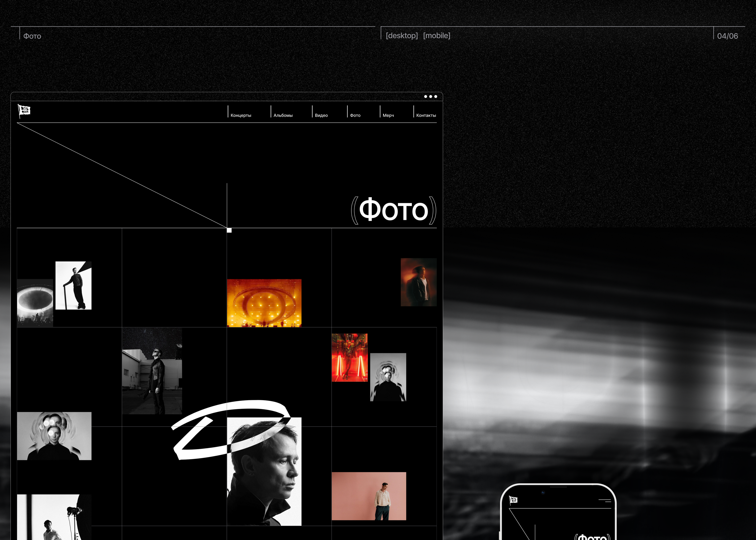Open the orange concert stage photo
This screenshot has height=540, width=756.
coord(264,303)
